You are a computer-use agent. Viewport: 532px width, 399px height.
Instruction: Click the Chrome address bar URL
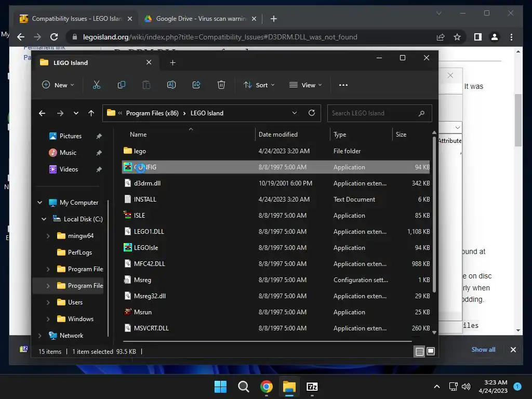coord(220,37)
